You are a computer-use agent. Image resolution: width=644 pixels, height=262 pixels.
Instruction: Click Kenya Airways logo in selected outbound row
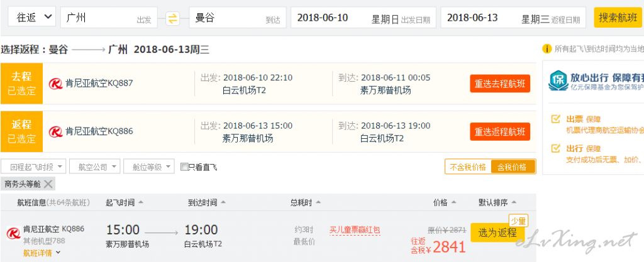[x=56, y=84]
